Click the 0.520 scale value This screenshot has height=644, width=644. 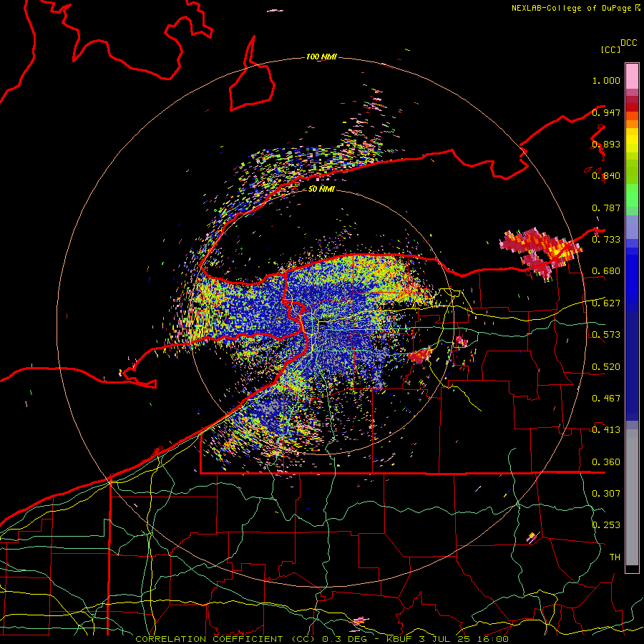pos(606,367)
